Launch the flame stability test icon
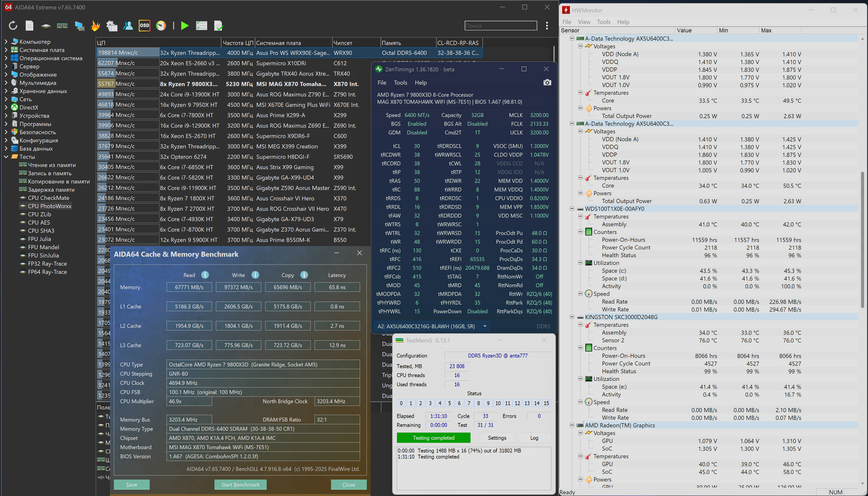The width and height of the screenshot is (868, 496). (x=96, y=26)
